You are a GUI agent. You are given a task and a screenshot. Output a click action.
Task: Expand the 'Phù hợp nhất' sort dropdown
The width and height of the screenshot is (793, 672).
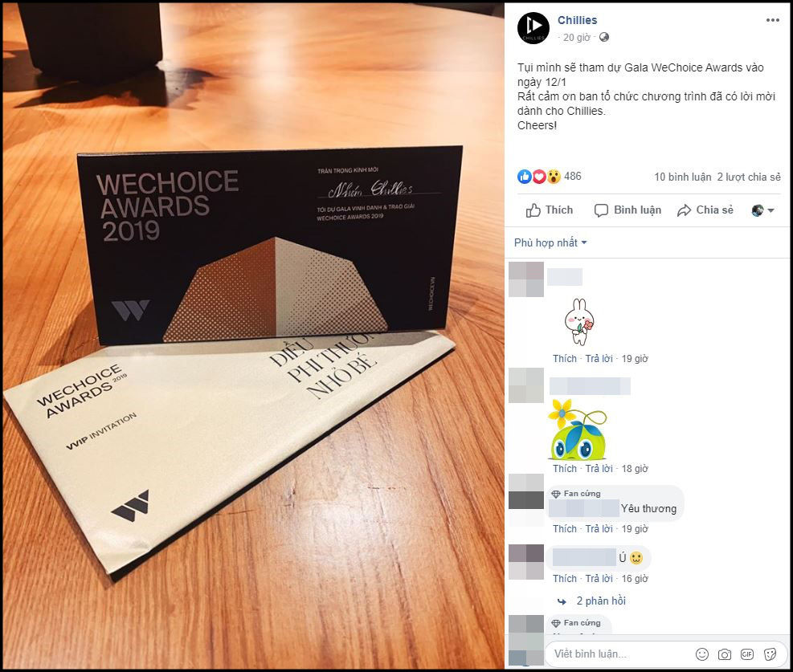(x=550, y=243)
